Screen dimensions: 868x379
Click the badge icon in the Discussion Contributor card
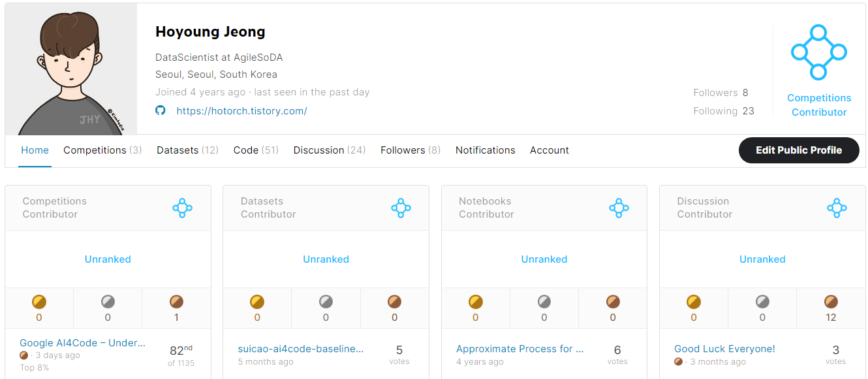[x=837, y=208]
